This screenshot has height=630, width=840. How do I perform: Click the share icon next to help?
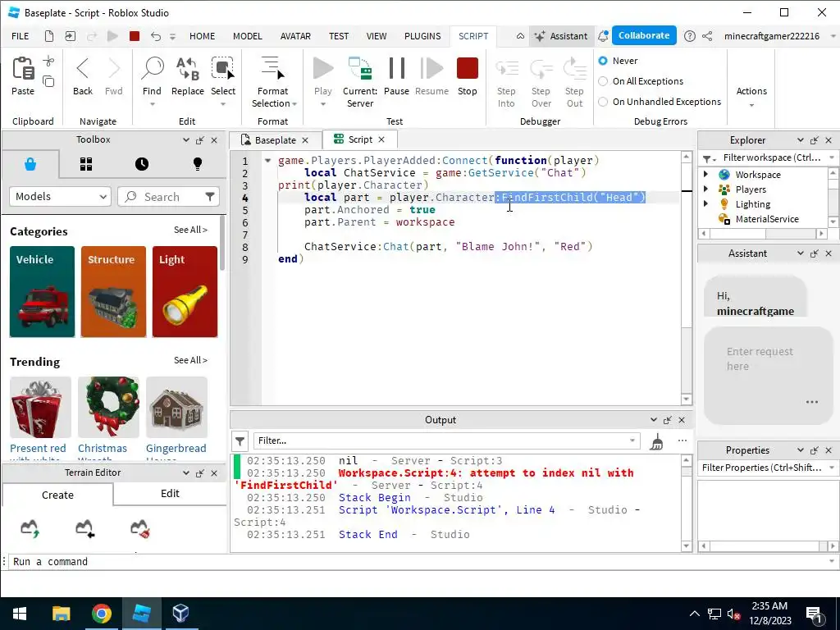point(707,36)
